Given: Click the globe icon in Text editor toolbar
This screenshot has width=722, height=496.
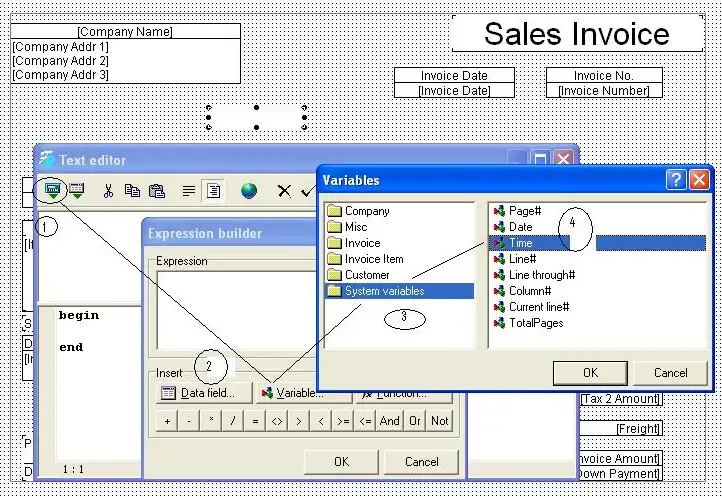Looking at the screenshot, I should (x=249, y=191).
